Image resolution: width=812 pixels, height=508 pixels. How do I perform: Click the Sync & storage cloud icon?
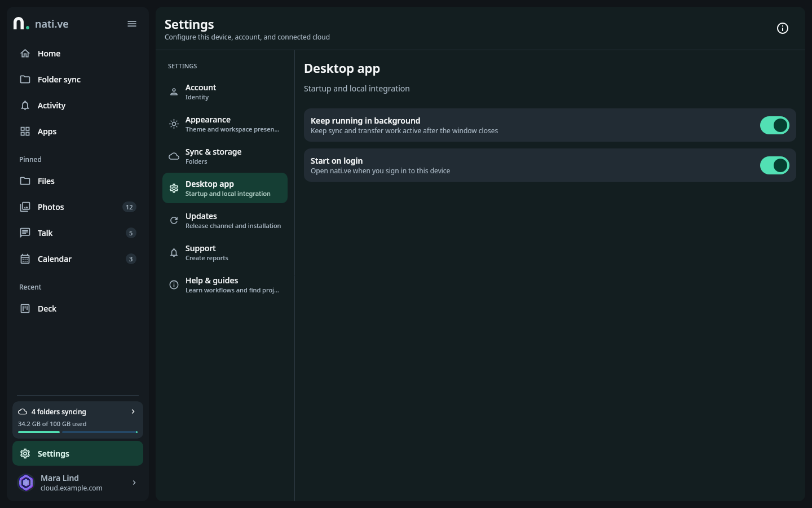[x=174, y=156]
